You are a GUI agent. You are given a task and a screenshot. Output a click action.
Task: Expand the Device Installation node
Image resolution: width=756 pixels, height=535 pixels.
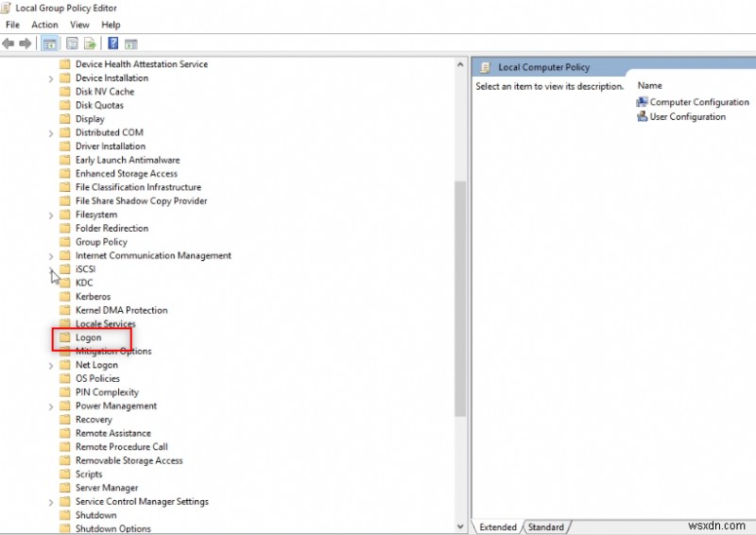click(x=51, y=78)
